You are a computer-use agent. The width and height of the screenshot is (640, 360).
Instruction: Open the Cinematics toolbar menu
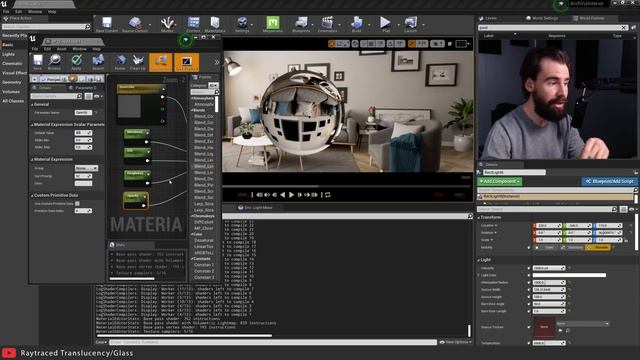coord(327,24)
